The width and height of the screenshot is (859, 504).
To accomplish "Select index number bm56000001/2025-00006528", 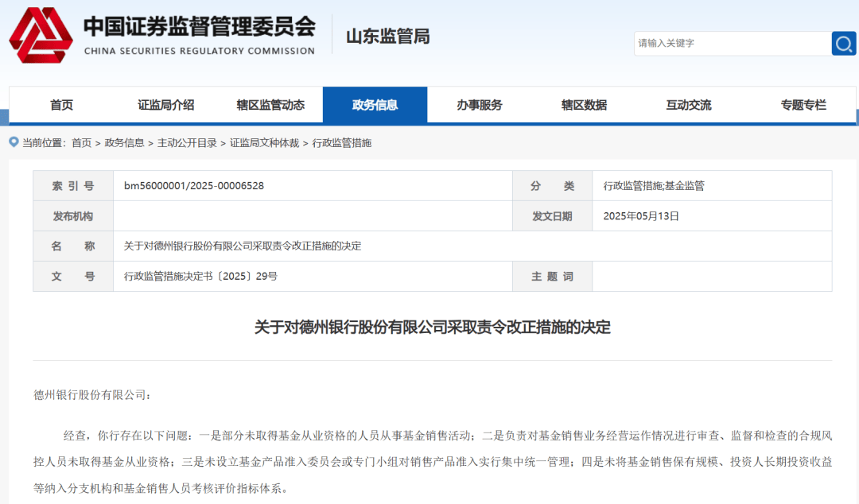I will click(194, 186).
